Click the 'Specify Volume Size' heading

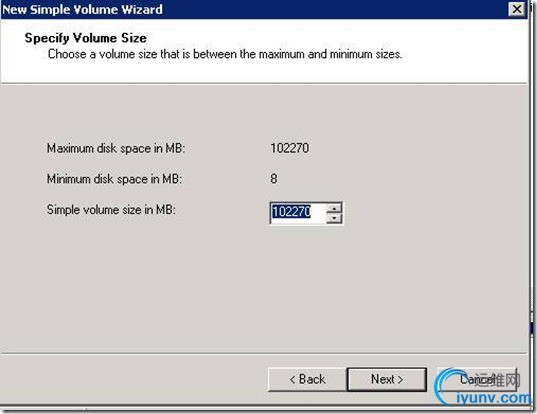(86, 38)
